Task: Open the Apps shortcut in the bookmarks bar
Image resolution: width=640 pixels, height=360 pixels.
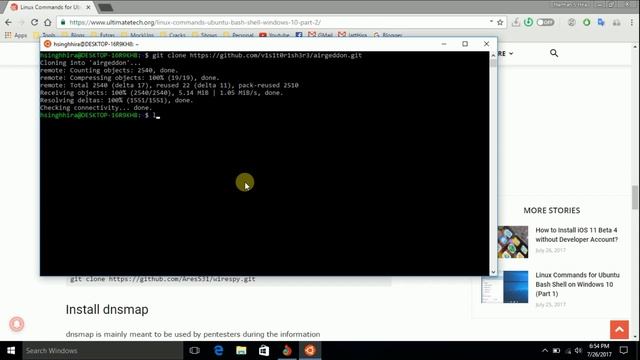Action: coord(16,36)
